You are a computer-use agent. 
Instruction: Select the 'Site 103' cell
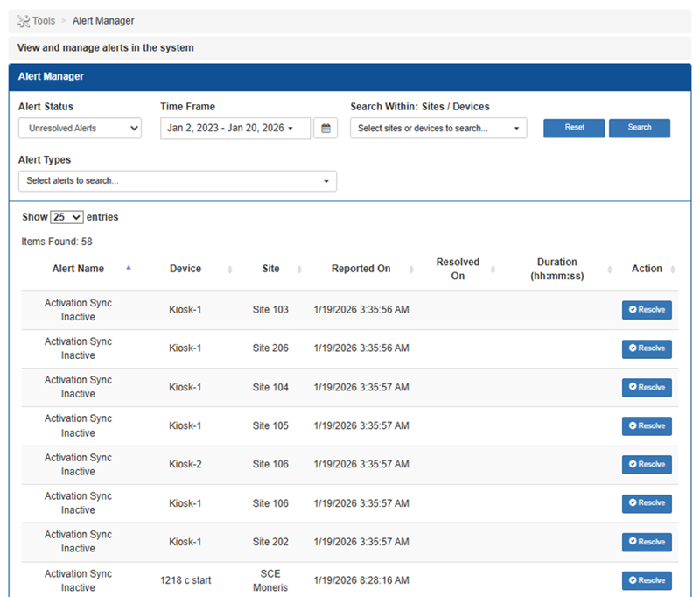[270, 309]
